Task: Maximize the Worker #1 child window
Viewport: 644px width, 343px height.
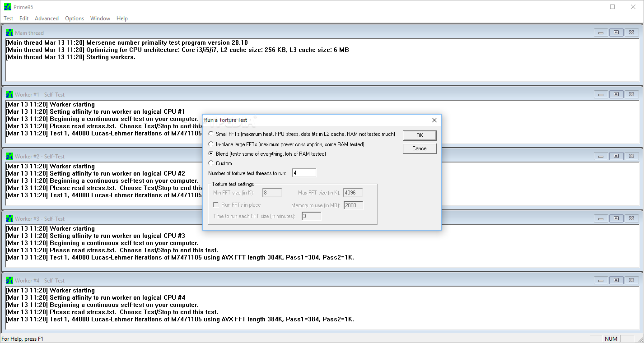Action: click(616, 94)
